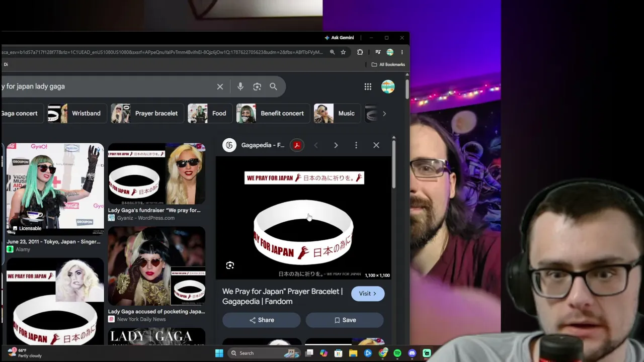Search inside image with the Lens icon
The height and width of the screenshot is (362, 644).
(x=230, y=265)
